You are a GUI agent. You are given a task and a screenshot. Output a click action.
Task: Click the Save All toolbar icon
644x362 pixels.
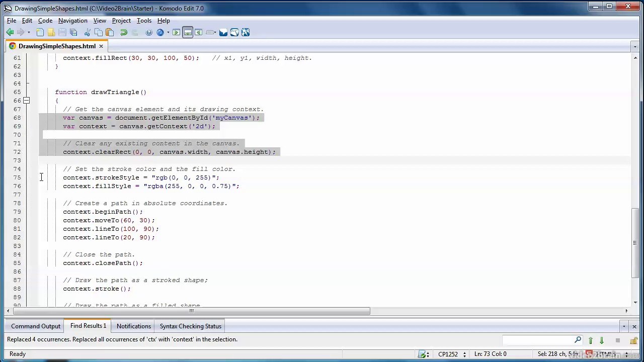[73, 32]
